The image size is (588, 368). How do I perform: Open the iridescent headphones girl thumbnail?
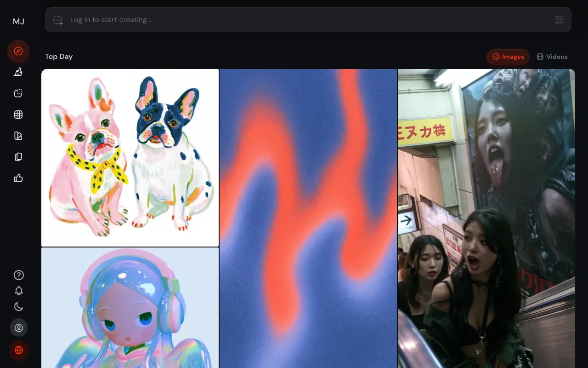(x=130, y=308)
